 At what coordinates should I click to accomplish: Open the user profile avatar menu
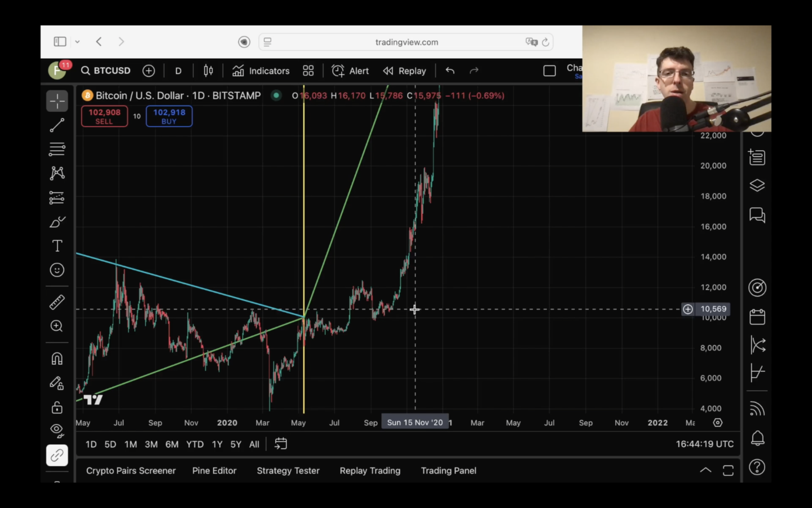coord(57,71)
